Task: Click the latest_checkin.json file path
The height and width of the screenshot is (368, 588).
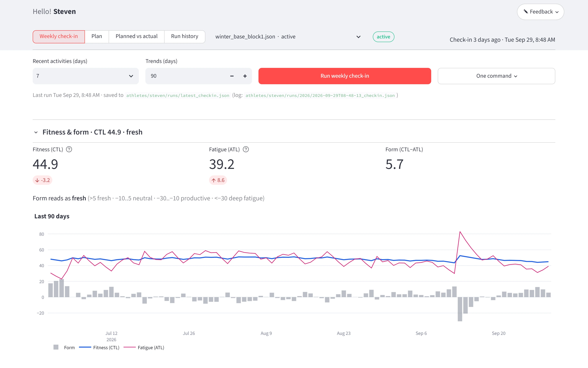Action: (x=178, y=95)
